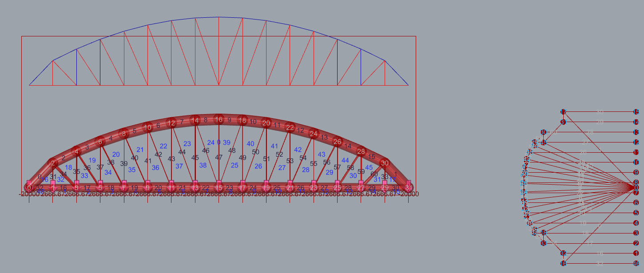Click node 0 hub in the fan diagram
This screenshot has width=644, height=273.
coord(635,186)
